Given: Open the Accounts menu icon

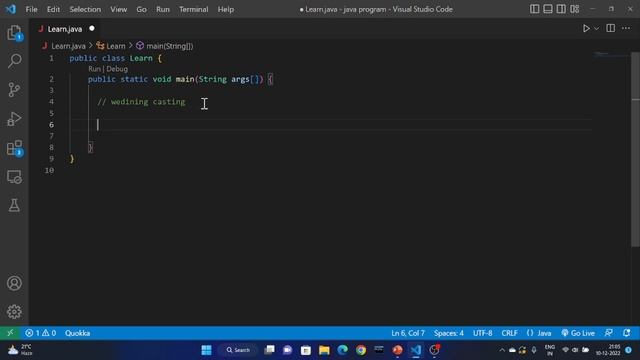Looking at the screenshot, I should [14, 283].
